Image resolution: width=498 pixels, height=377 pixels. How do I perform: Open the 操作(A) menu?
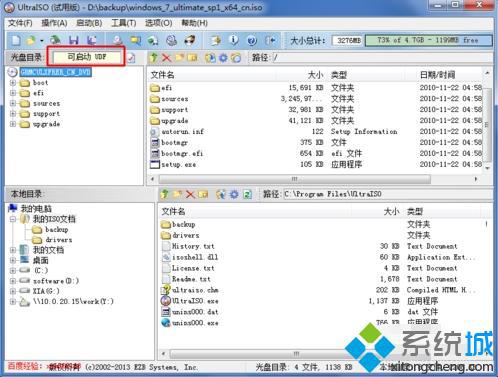[x=54, y=23]
